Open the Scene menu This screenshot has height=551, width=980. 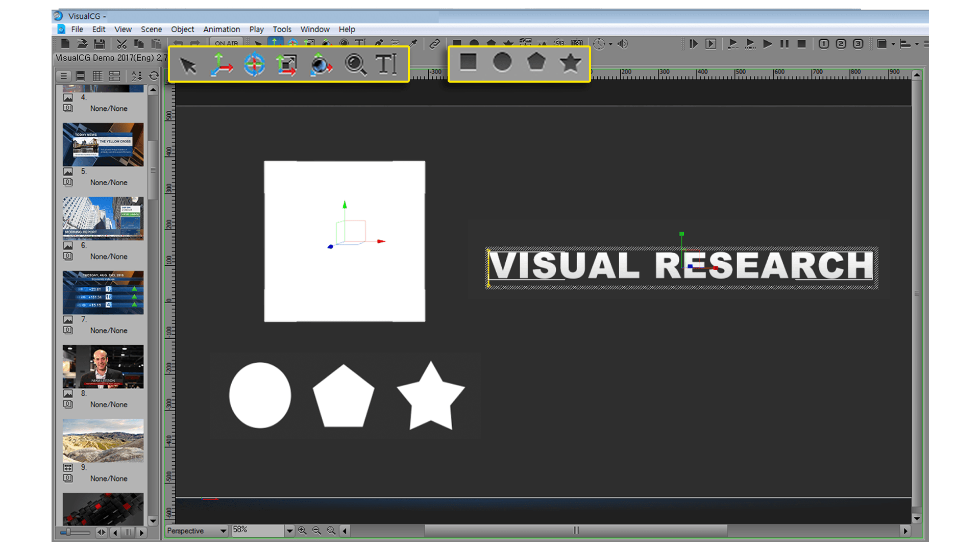pyautogui.click(x=151, y=29)
